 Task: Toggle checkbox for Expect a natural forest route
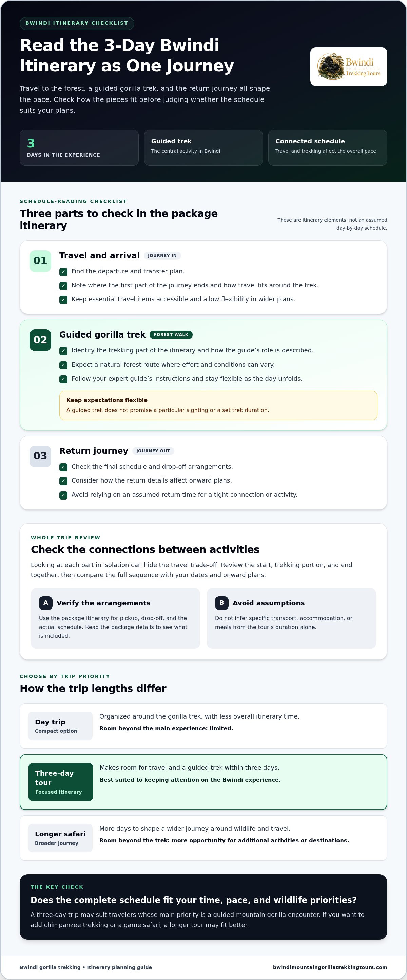click(63, 365)
